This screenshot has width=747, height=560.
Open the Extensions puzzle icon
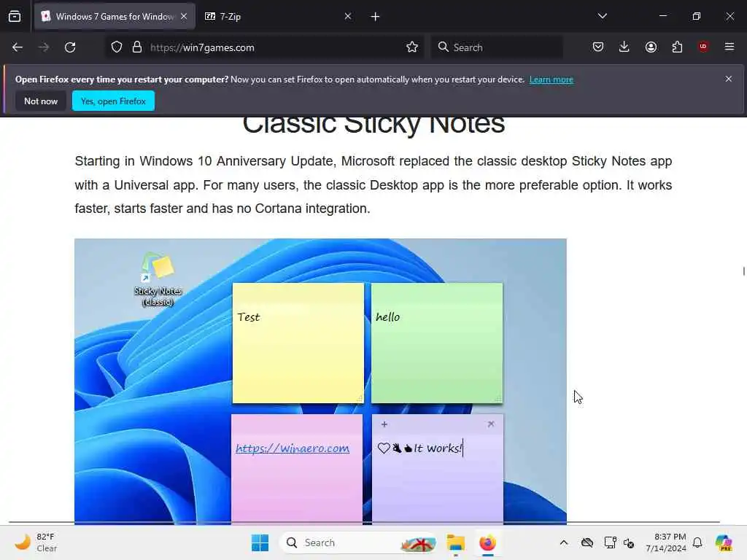click(x=677, y=47)
